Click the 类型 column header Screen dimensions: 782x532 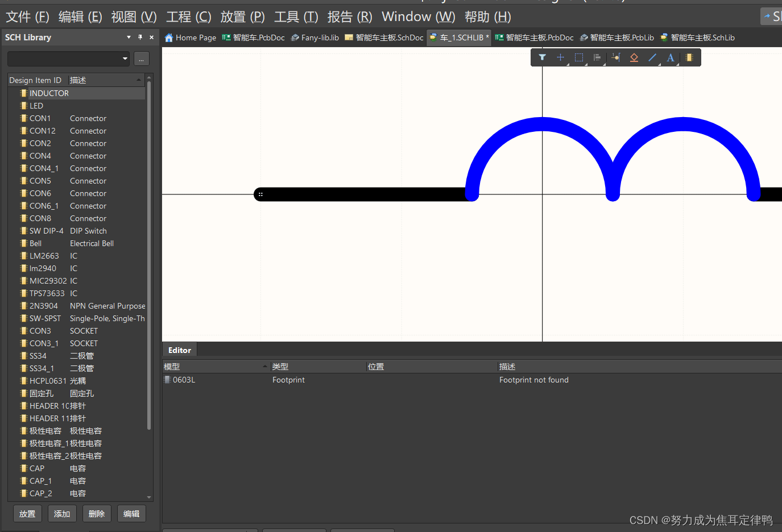coord(318,367)
